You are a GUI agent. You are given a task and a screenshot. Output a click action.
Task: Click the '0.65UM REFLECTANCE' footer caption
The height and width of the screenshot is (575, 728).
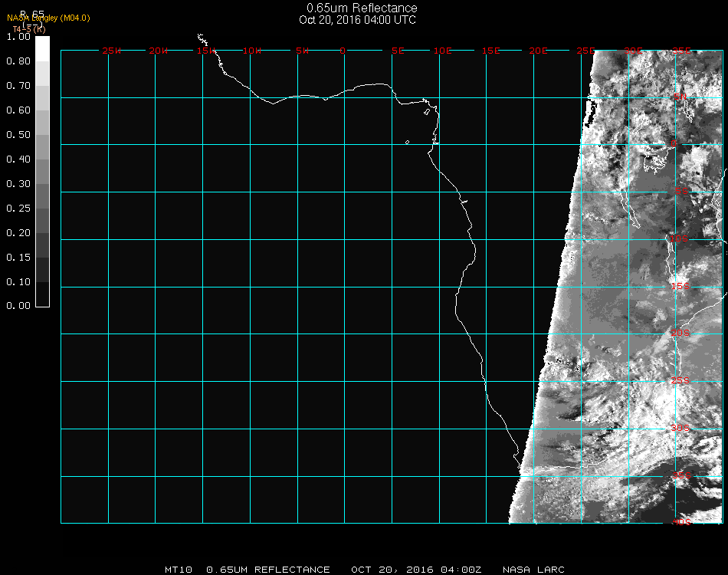[268, 570]
